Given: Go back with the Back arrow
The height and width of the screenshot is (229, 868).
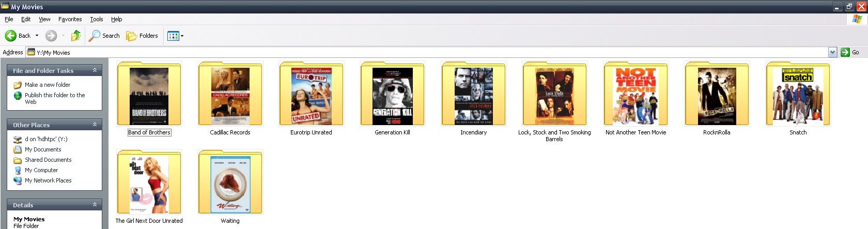Looking at the screenshot, I should [x=18, y=36].
